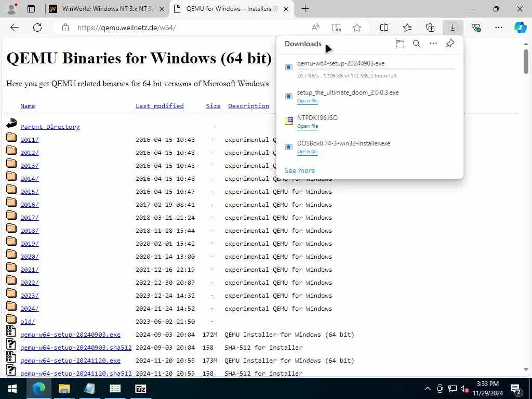Reload the page with Refresh icon

[37, 28]
